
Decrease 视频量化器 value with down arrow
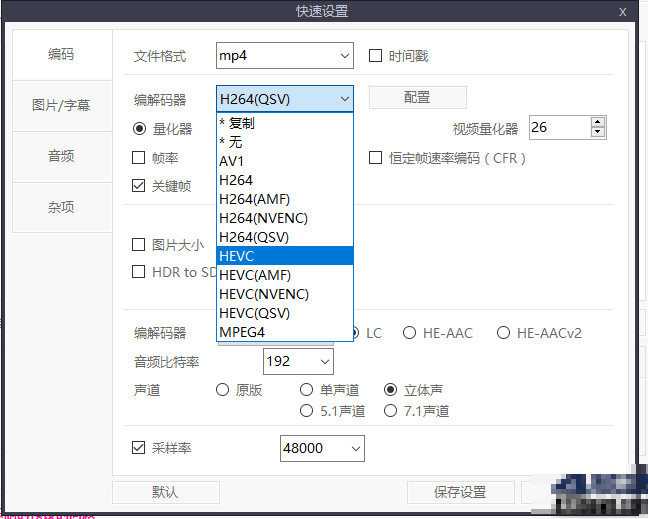tap(598, 132)
